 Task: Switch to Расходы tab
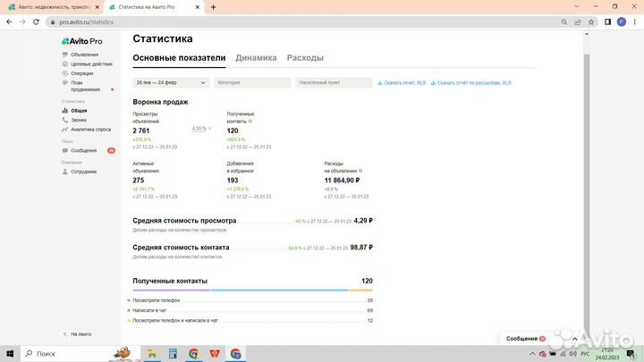coord(305,58)
